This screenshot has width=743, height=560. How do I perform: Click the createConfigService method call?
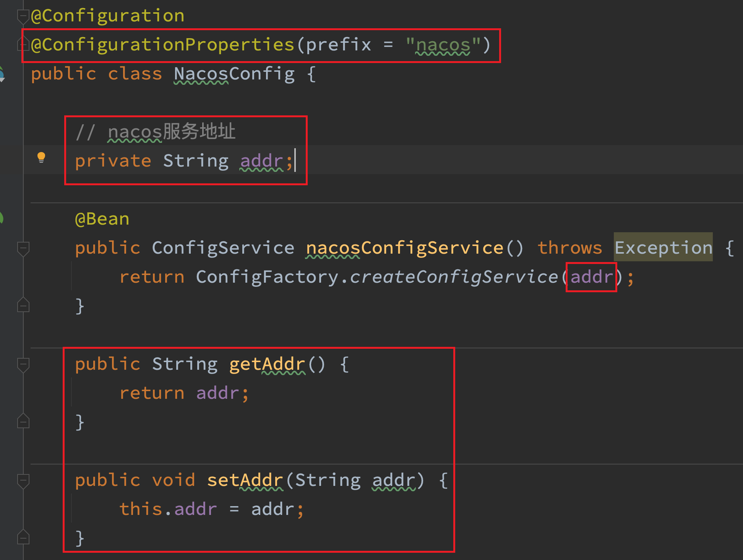454,277
